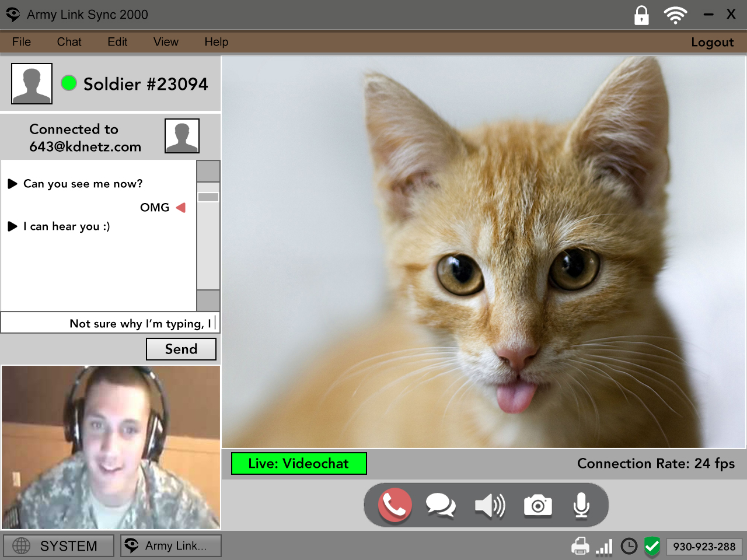Toggle the green online status indicator
The height and width of the screenshot is (560, 747).
pyautogui.click(x=69, y=83)
